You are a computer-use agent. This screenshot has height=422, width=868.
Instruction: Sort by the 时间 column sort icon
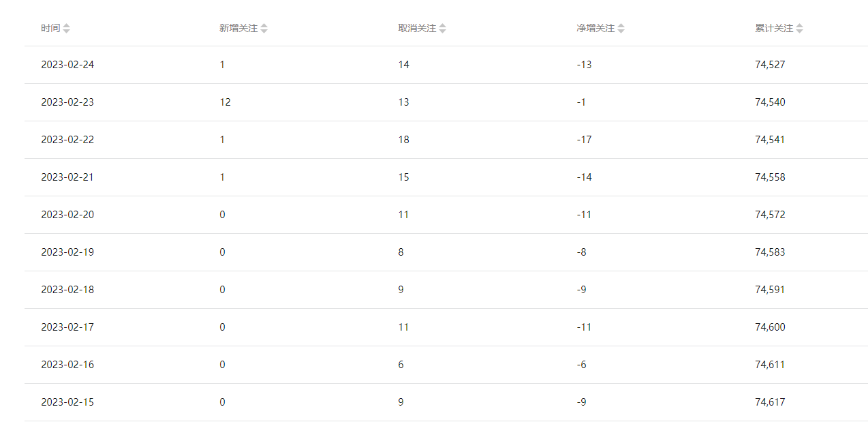click(x=66, y=29)
